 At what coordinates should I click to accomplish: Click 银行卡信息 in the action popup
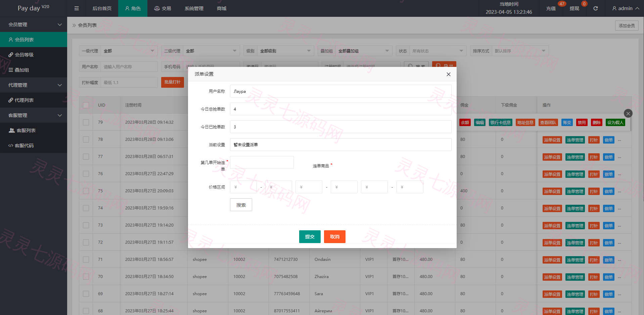[x=501, y=123]
